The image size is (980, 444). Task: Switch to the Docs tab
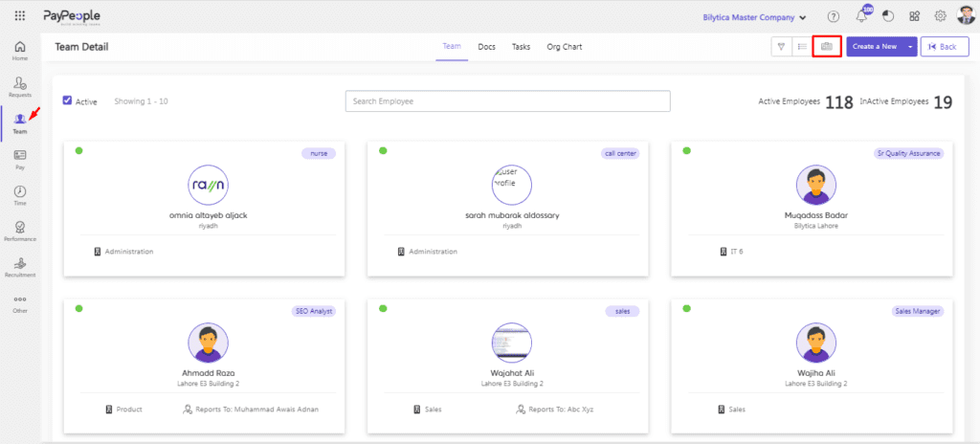pos(486,47)
